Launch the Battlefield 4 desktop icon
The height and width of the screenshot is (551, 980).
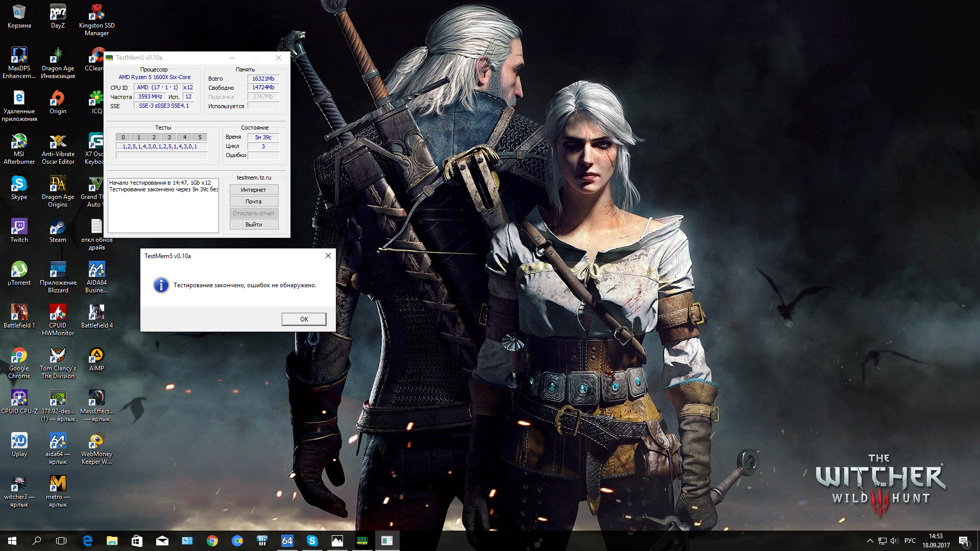click(96, 316)
